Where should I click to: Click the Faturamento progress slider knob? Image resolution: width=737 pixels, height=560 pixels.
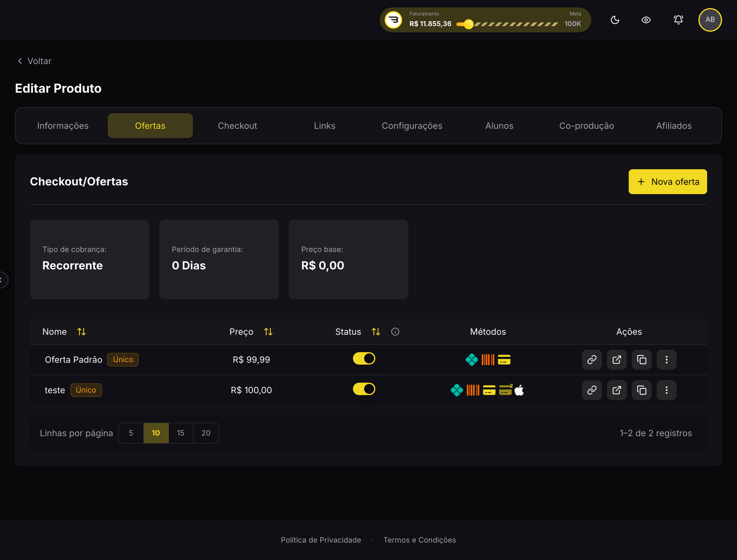tap(468, 24)
